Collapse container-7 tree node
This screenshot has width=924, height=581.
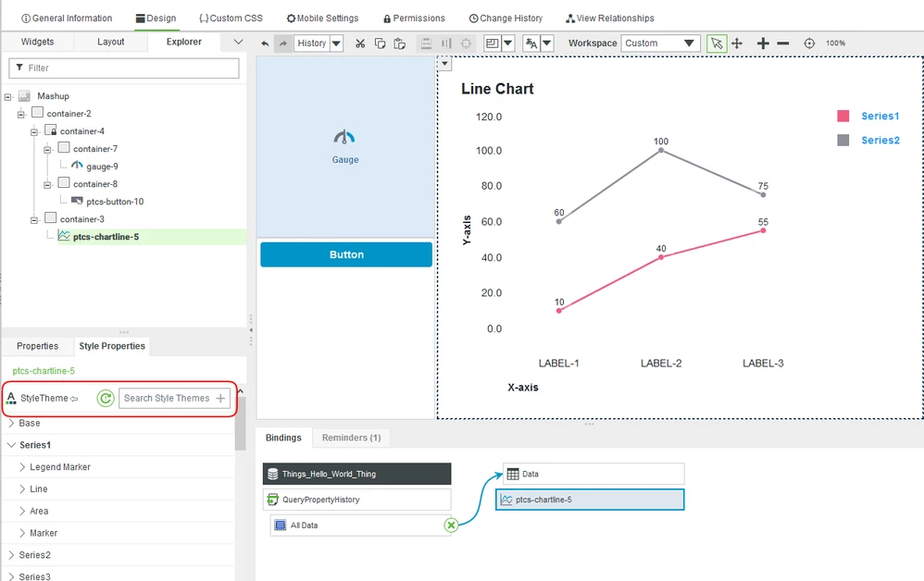pyautogui.click(x=47, y=150)
